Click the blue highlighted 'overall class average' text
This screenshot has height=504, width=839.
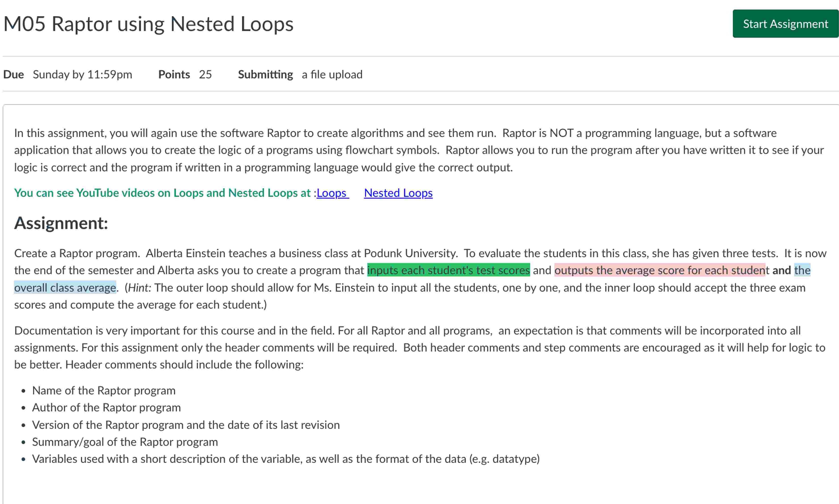pos(65,288)
